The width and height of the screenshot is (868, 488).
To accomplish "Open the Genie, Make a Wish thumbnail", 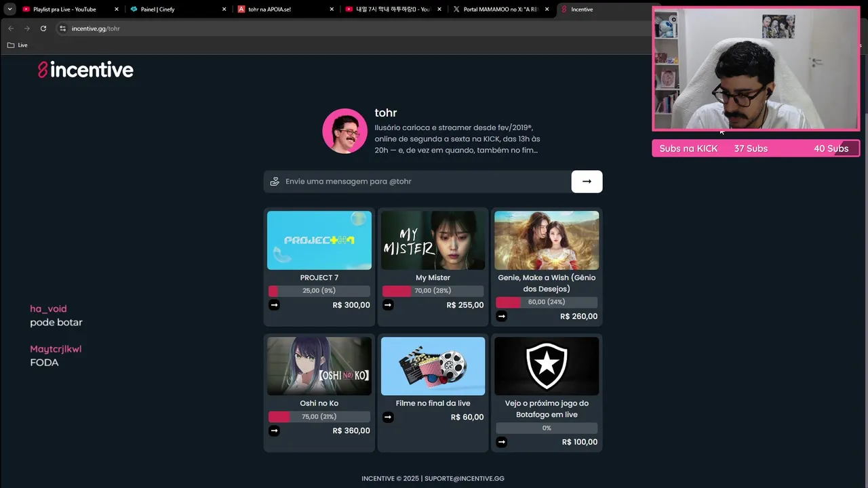I will pyautogui.click(x=547, y=240).
